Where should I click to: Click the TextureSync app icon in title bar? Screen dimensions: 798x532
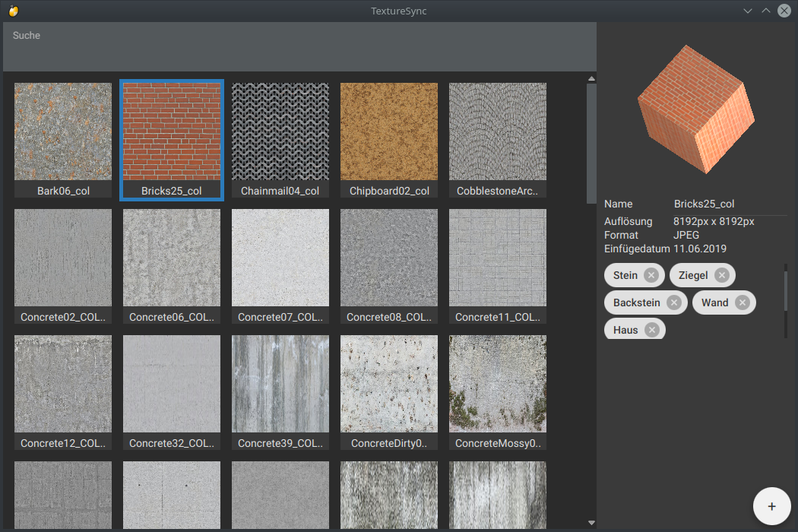[14, 11]
